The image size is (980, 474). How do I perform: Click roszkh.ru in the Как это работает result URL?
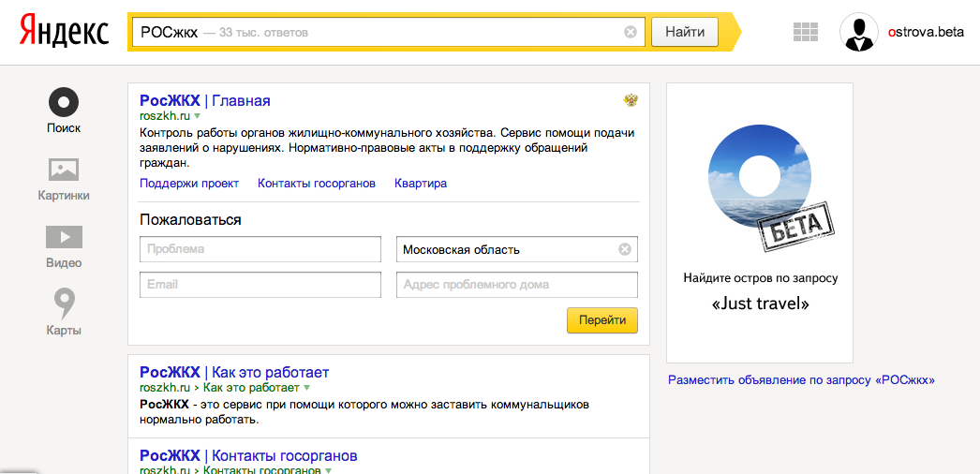[165, 388]
